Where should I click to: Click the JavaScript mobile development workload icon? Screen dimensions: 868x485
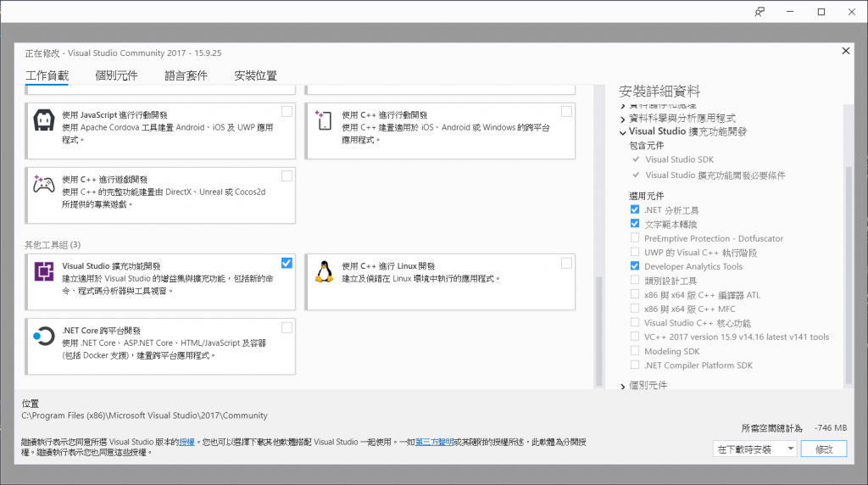coord(44,120)
